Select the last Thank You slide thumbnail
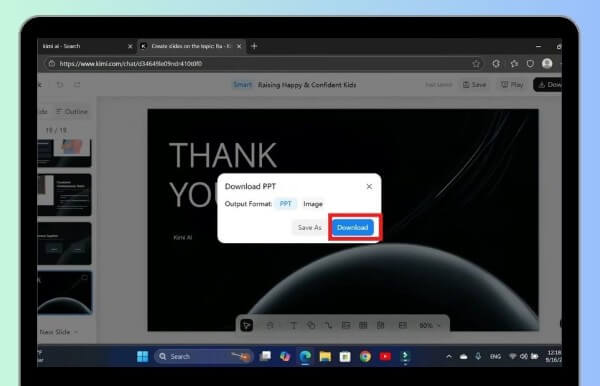This screenshot has width=600, height=386. tap(65, 293)
